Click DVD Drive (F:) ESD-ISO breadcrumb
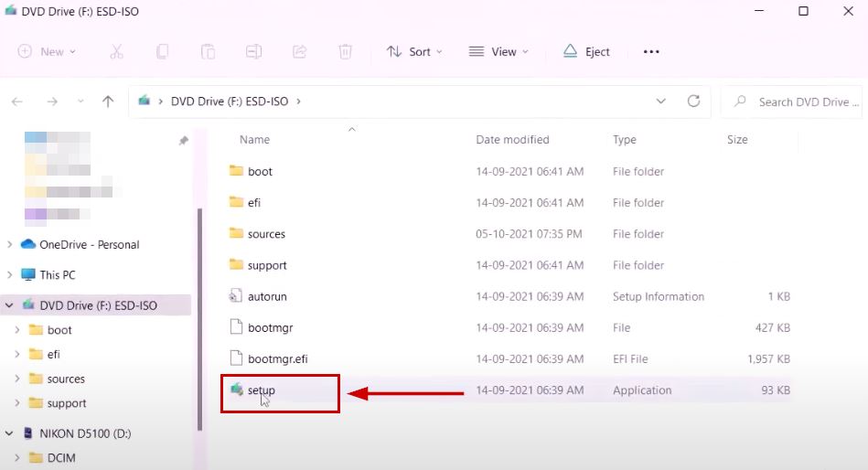868x470 pixels. pos(230,101)
